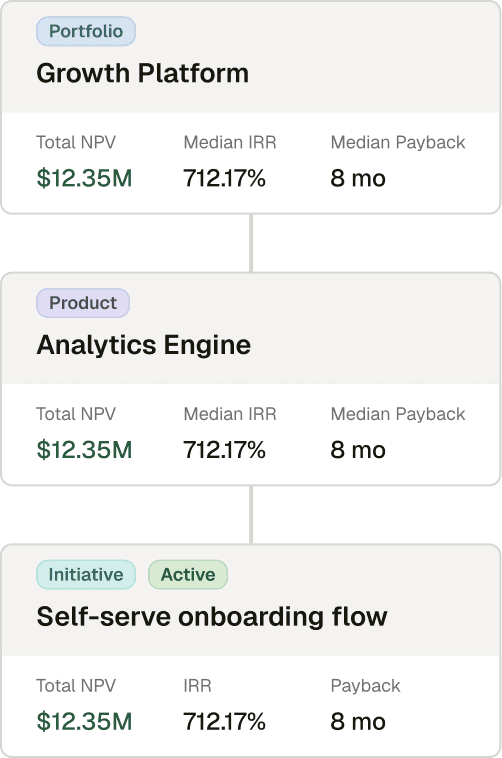Click onboarding flow Payback value

click(x=358, y=721)
